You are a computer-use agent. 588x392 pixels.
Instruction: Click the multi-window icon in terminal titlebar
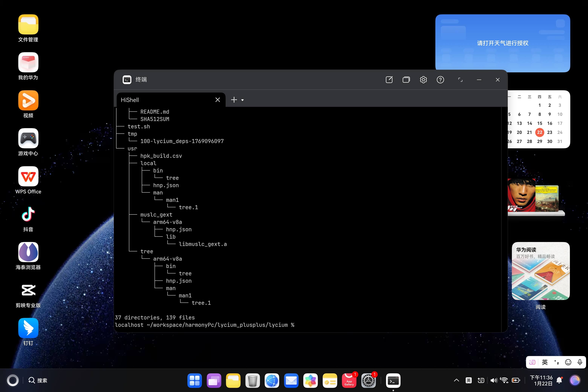tap(406, 80)
